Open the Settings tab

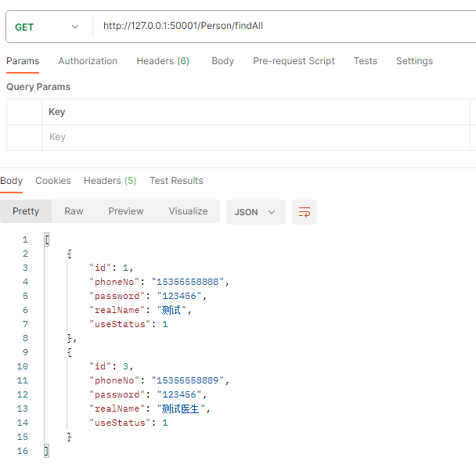tap(414, 61)
